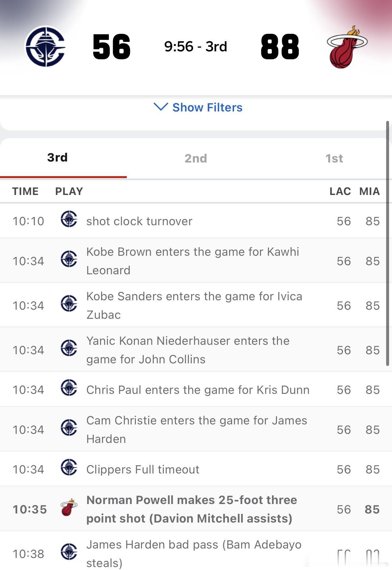Screen dimensions: 392x570
Task: Click the play-by-play vertical scrollbar
Action: tap(387, 244)
